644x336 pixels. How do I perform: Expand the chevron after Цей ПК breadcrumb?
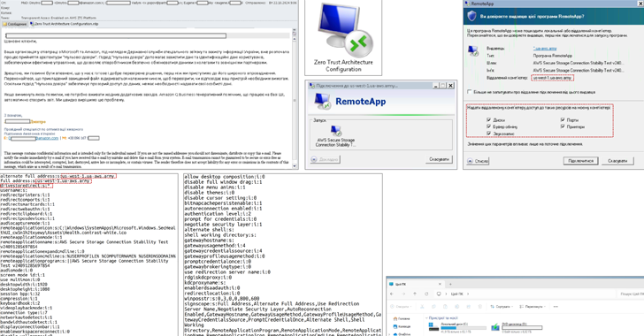tap(467, 294)
